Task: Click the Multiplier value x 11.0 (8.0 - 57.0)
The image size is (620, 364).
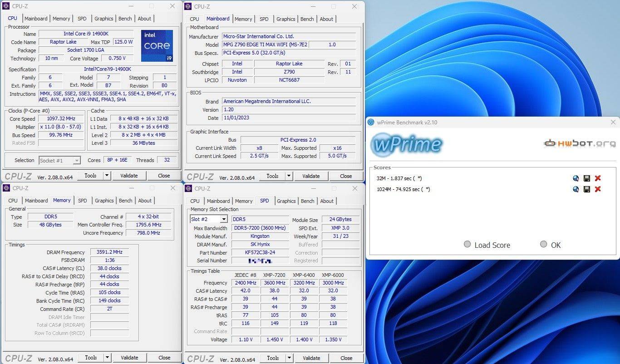Action: point(61,127)
